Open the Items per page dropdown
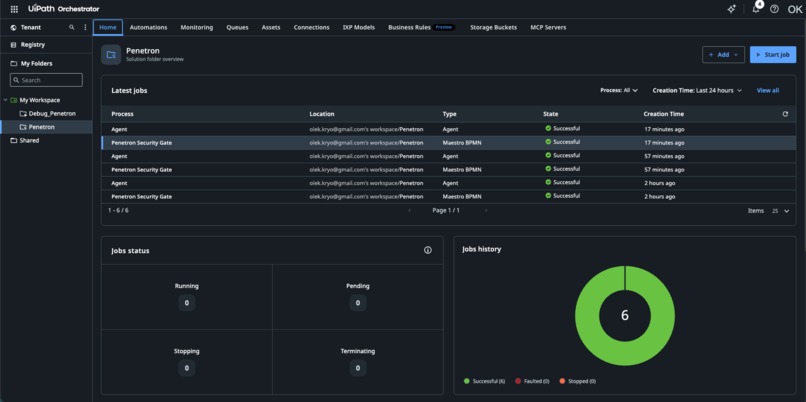Image resolution: width=806 pixels, height=402 pixels. 780,211
